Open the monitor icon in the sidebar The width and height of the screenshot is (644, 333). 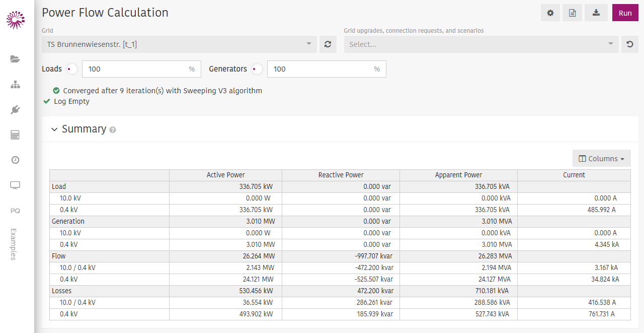click(x=15, y=185)
